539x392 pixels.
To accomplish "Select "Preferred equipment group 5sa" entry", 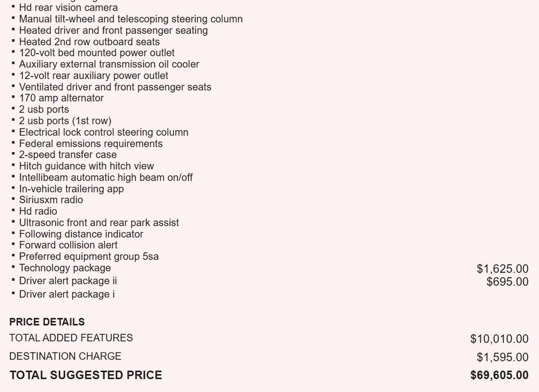I will point(88,257).
